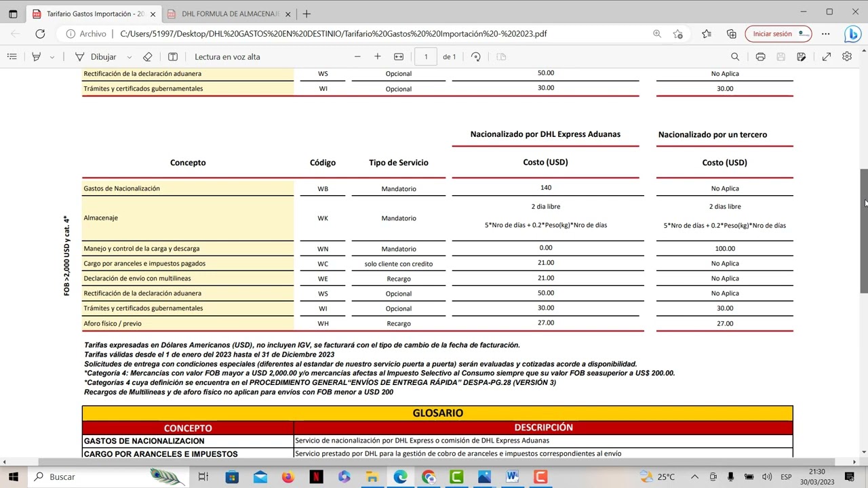
Task: Launch Firefox from the taskbar
Action: [x=288, y=477]
